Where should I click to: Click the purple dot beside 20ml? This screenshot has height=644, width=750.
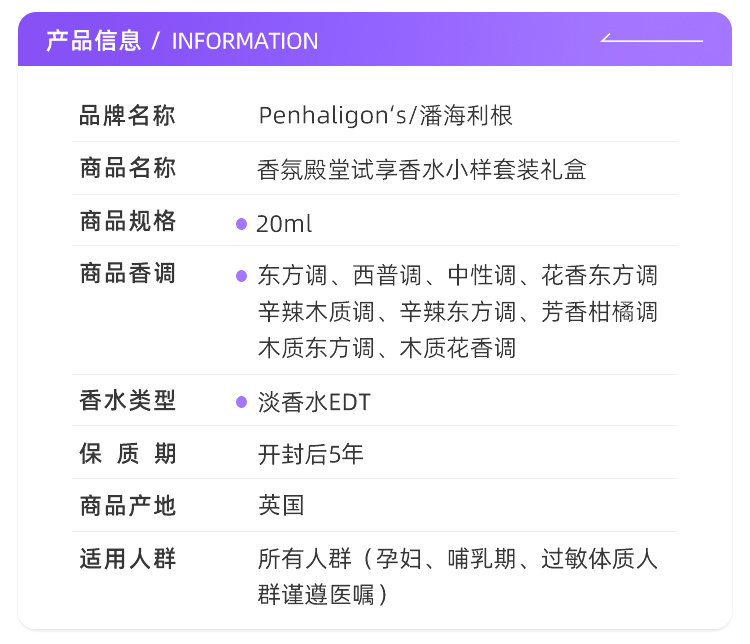(241, 224)
